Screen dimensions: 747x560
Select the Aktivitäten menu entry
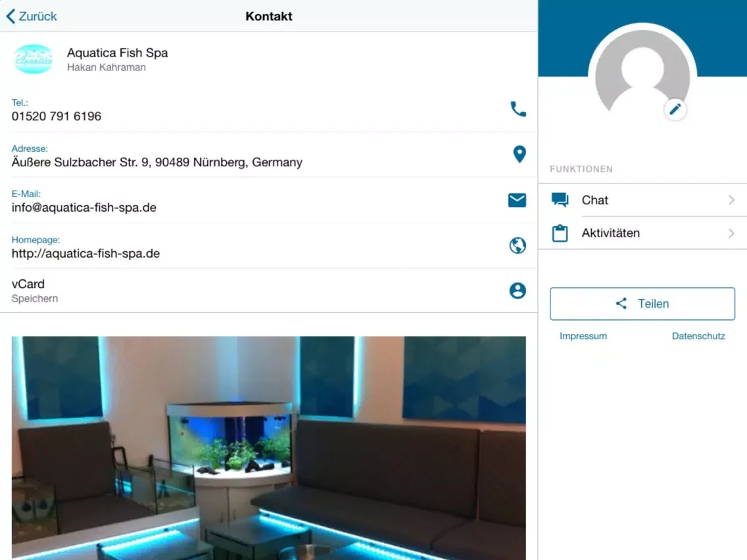610,233
